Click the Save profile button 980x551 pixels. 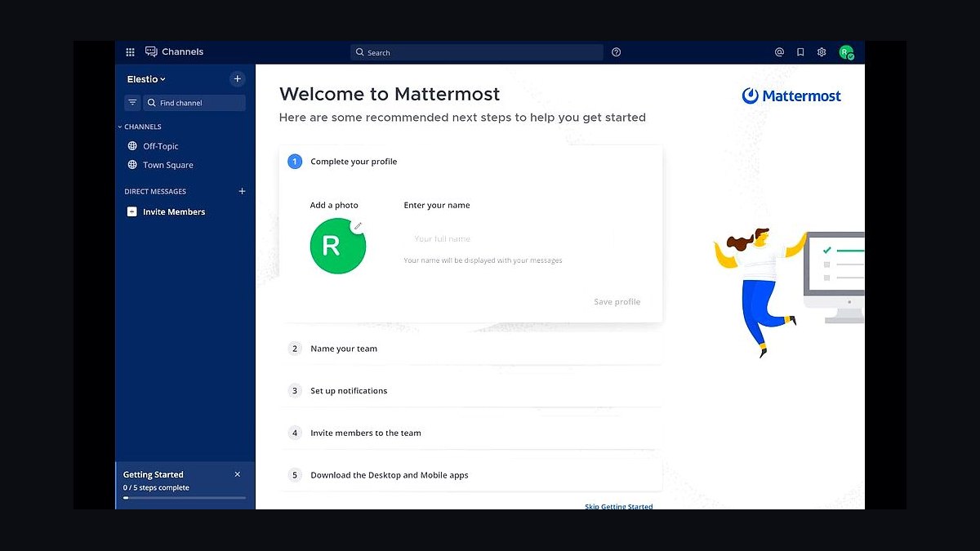click(617, 302)
